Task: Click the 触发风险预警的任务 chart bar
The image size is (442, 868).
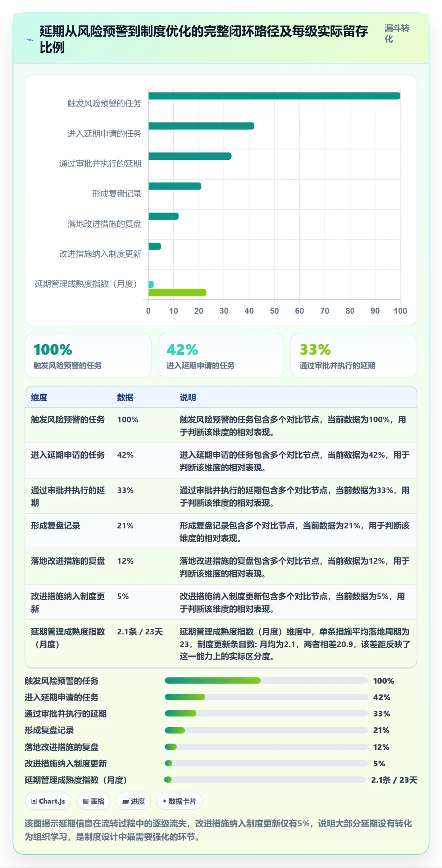Action: click(274, 96)
